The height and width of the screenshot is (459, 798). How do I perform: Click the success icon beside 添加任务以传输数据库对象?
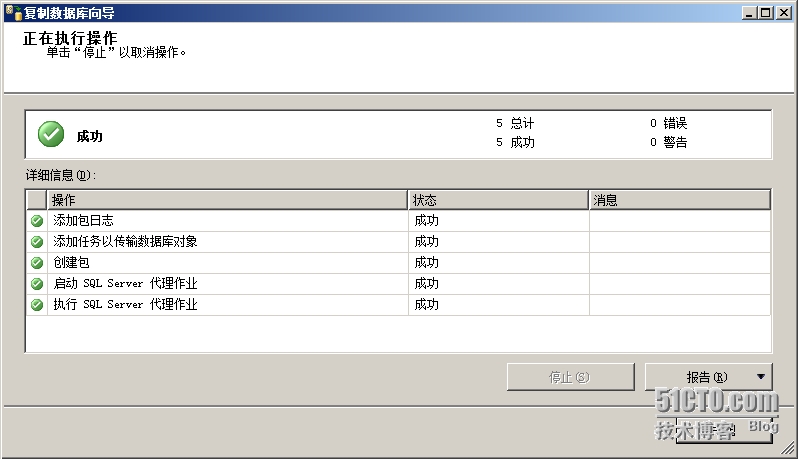[x=37, y=242]
